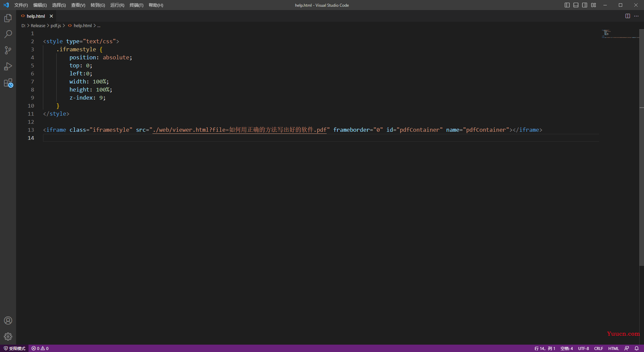Open the 查看(V) menu
The width and height of the screenshot is (644, 352).
pos(78,5)
